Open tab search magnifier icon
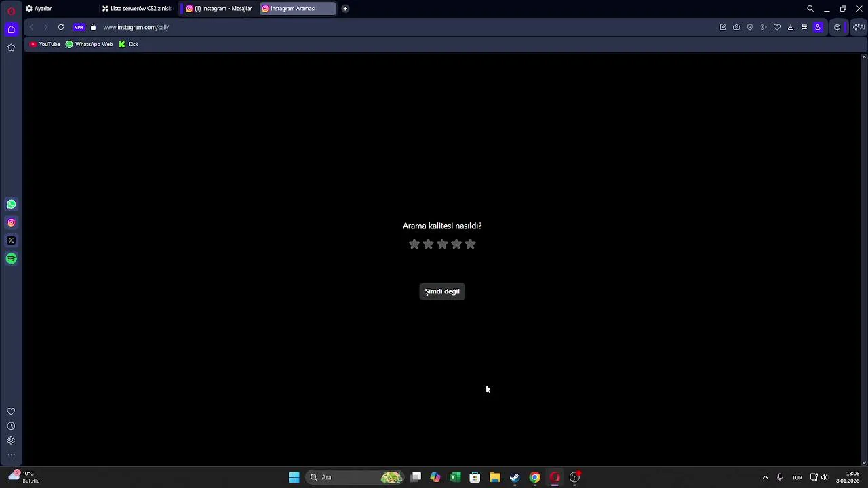Screen dimensions: 868x488 pyautogui.click(x=810, y=9)
